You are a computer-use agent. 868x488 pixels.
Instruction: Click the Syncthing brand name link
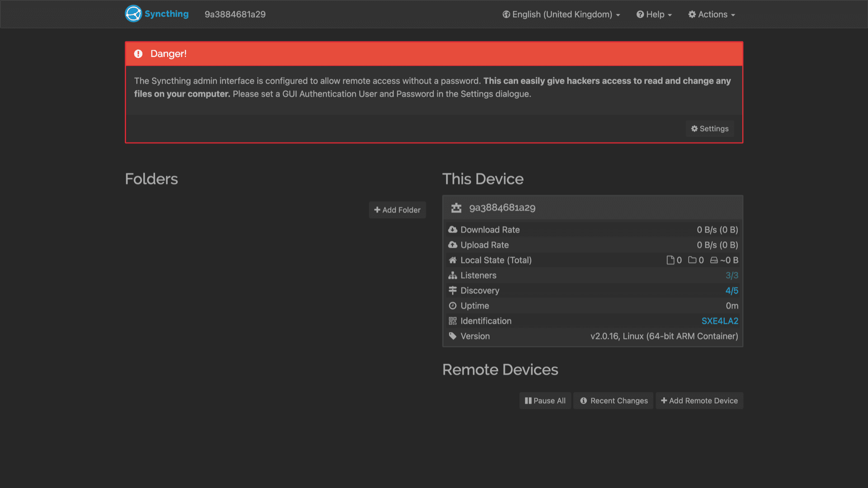pos(166,14)
